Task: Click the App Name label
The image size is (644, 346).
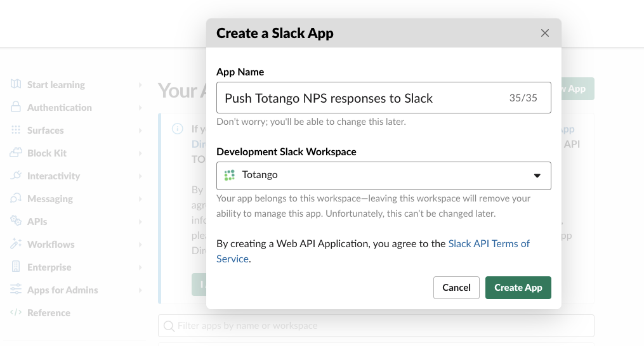Action: pyautogui.click(x=240, y=72)
